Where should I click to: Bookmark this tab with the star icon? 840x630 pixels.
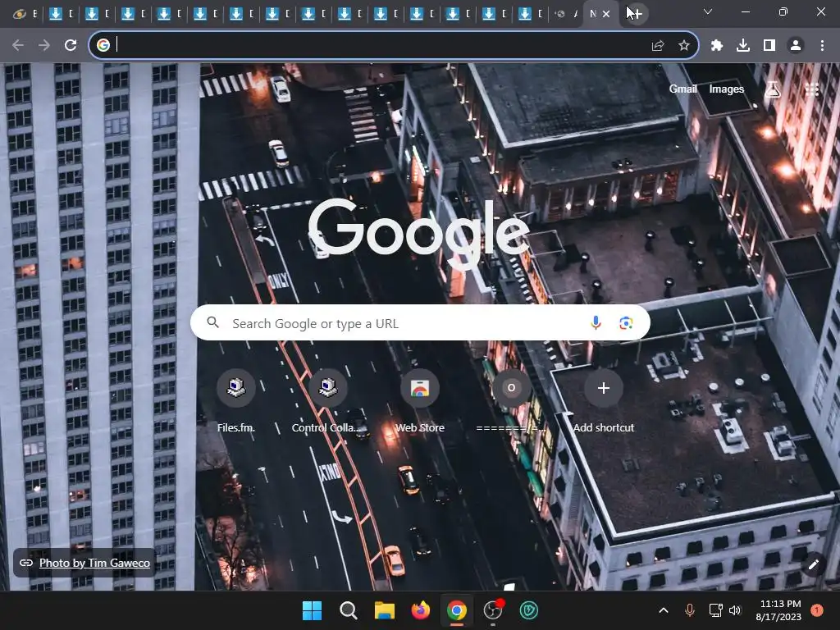[683, 46]
